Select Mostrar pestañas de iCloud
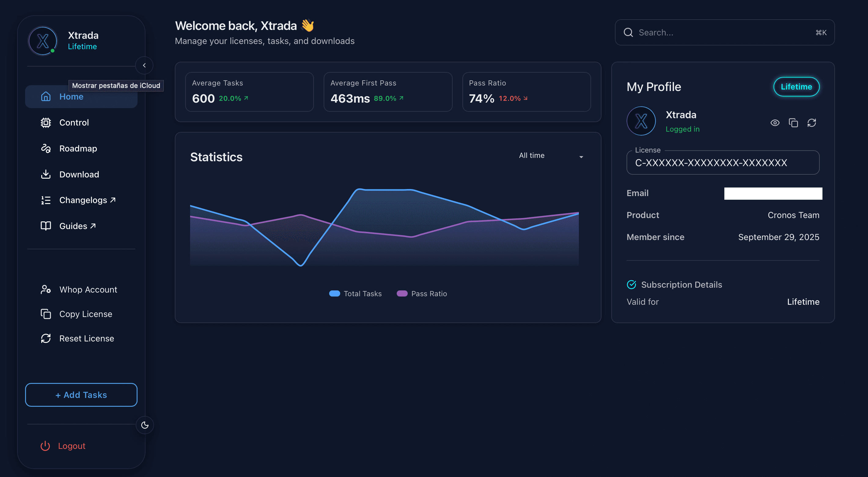 point(116,86)
